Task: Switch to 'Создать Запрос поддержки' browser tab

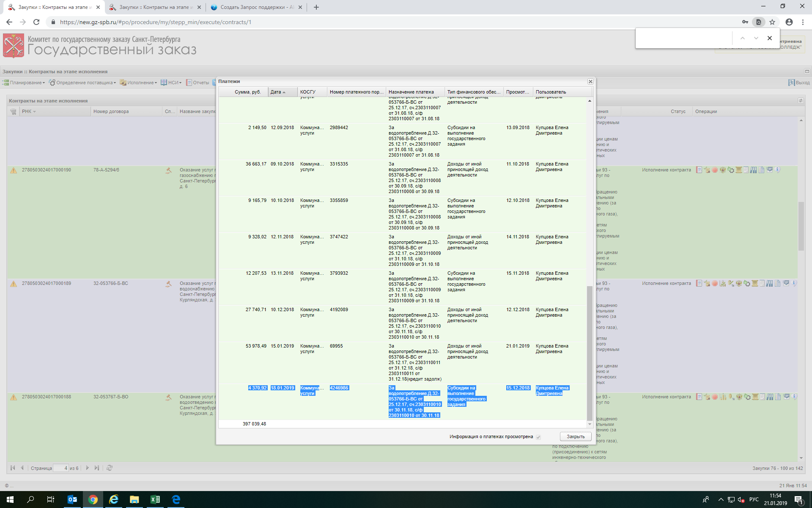Action: click(x=257, y=7)
